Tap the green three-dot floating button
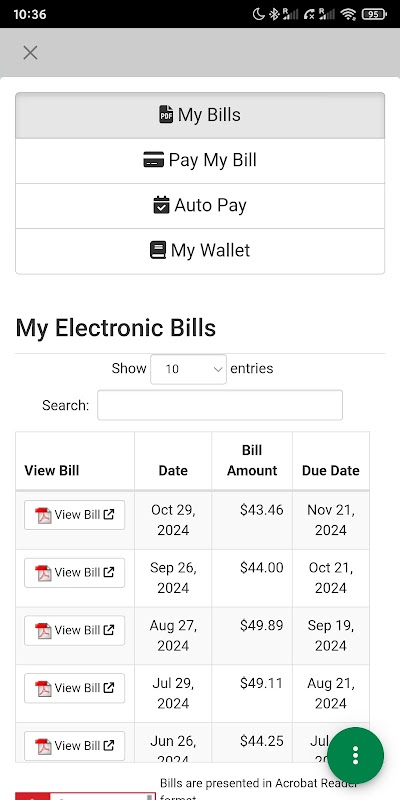This screenshot has width=400, height=800. coord(355,755)
